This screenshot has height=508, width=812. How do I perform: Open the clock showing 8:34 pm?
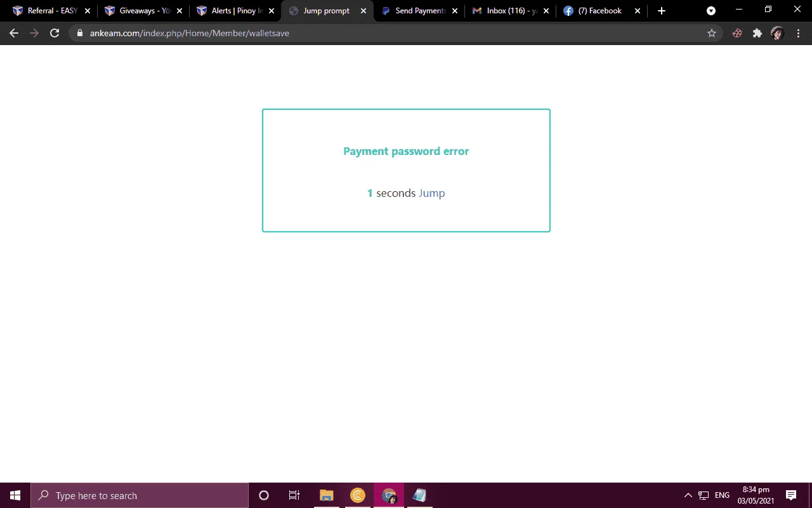[x=756, y=495]
